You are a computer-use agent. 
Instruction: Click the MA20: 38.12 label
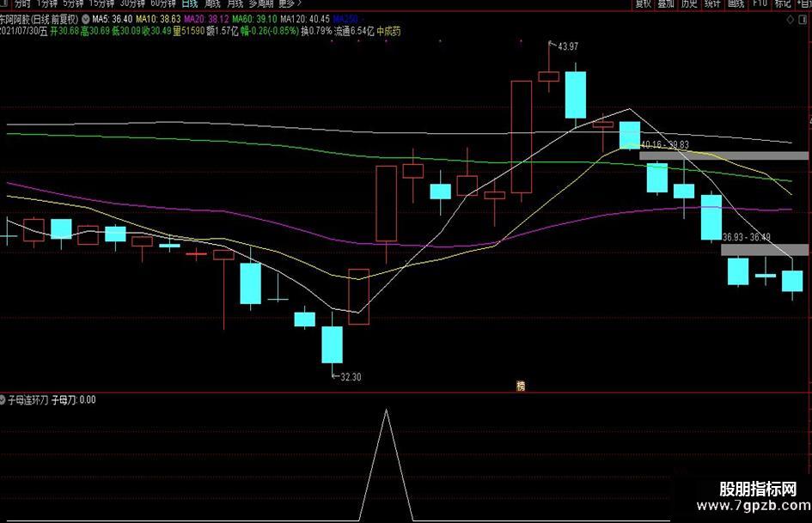tap(206, 19)
